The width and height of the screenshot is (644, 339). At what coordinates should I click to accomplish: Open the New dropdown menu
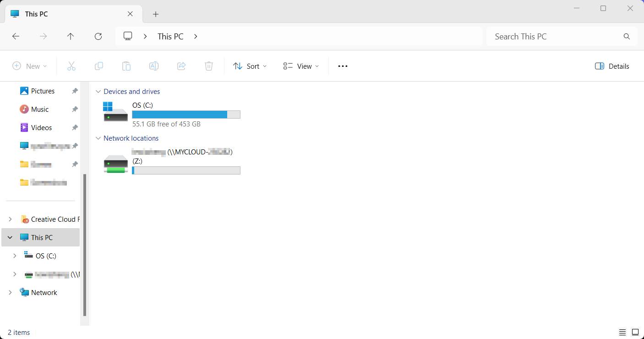[30, 66]
